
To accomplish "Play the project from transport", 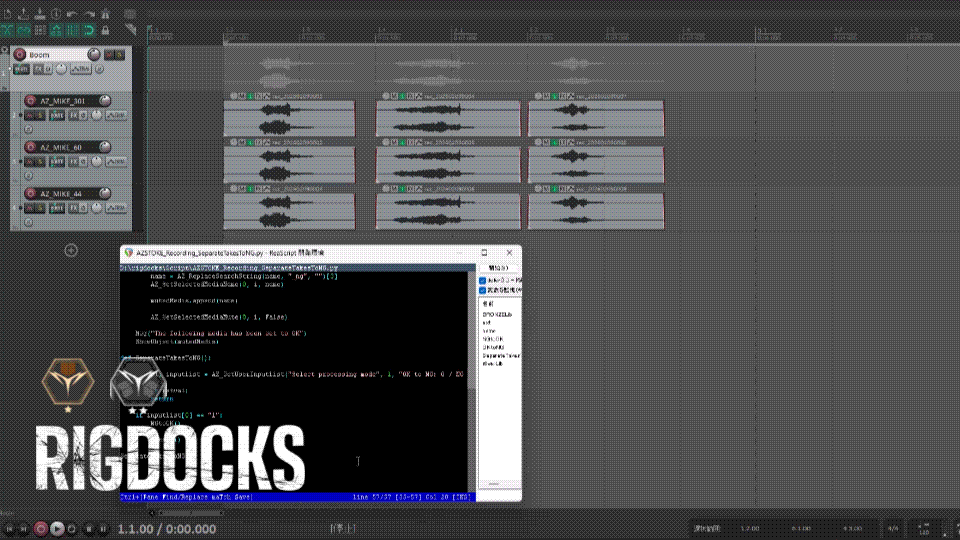I will (57, 528).
